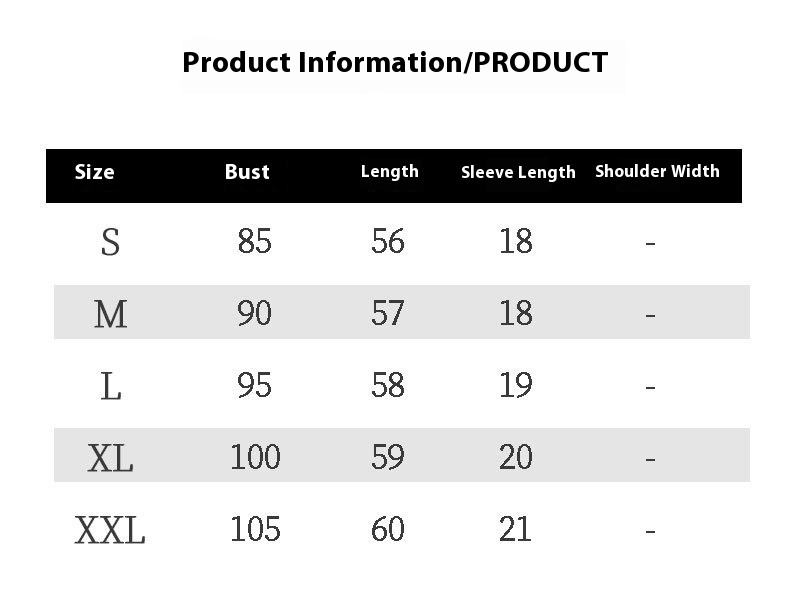Select the S size row label
790x594 pixels.
(x=110, y=242)
